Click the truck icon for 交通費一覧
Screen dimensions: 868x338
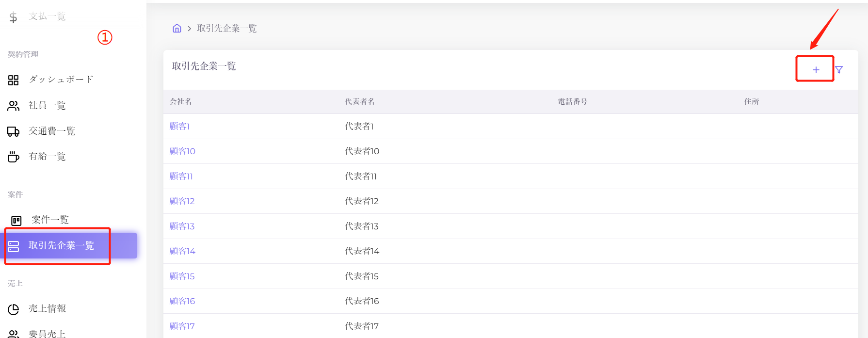click(14, 131)
